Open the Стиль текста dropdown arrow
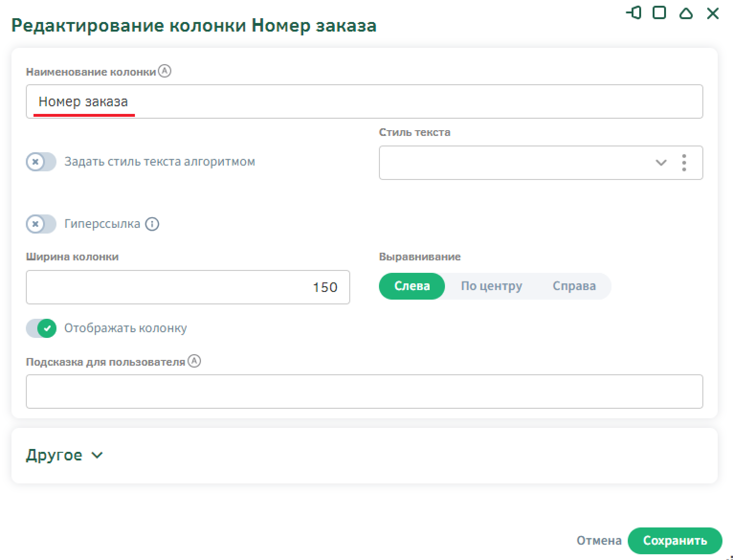The image size is (733, 560). [x=661, y=163]
